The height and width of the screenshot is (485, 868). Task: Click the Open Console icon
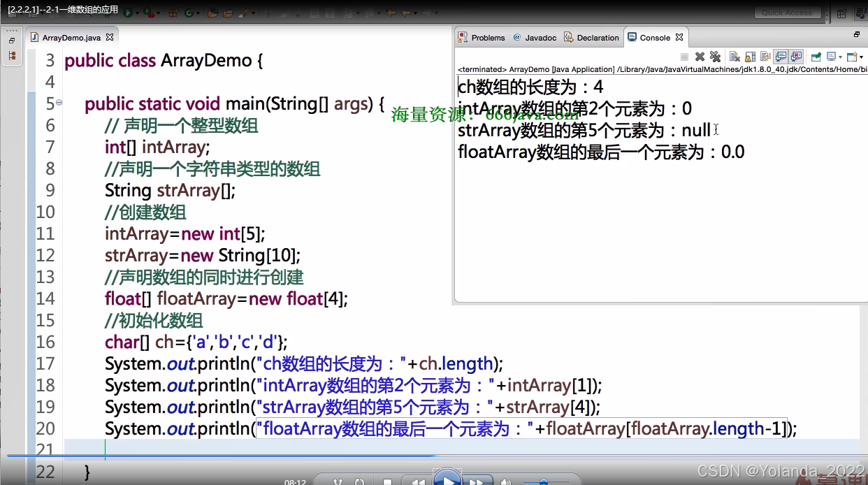pyautogui.click(x=852, y=57)
